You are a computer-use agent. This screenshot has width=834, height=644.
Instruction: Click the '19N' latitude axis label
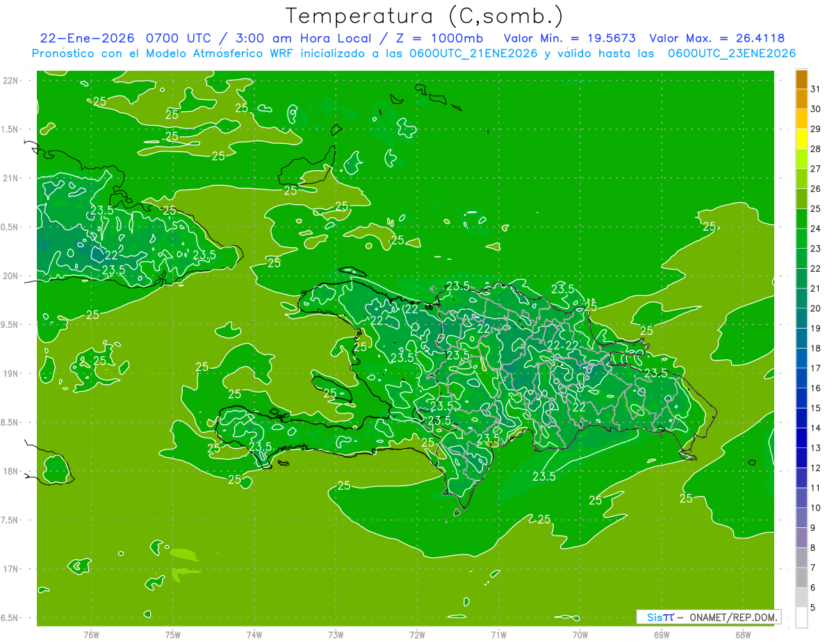coord(11,374)
